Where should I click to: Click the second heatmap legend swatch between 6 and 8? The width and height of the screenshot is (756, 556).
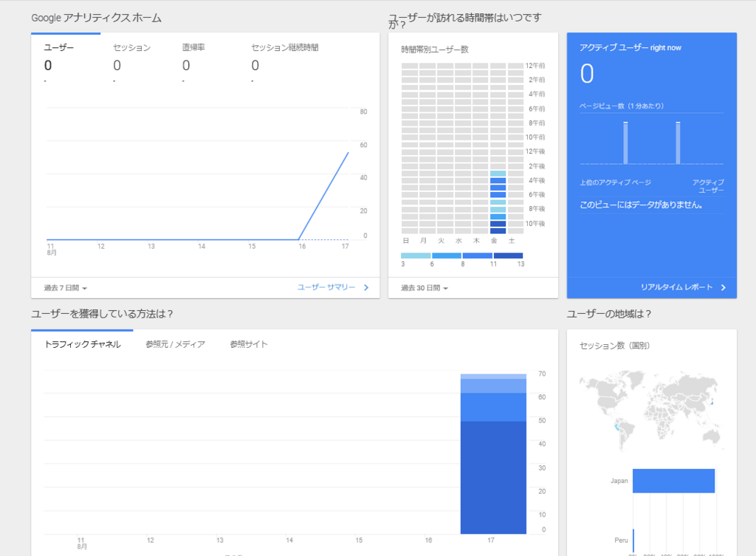click(447, 255)
